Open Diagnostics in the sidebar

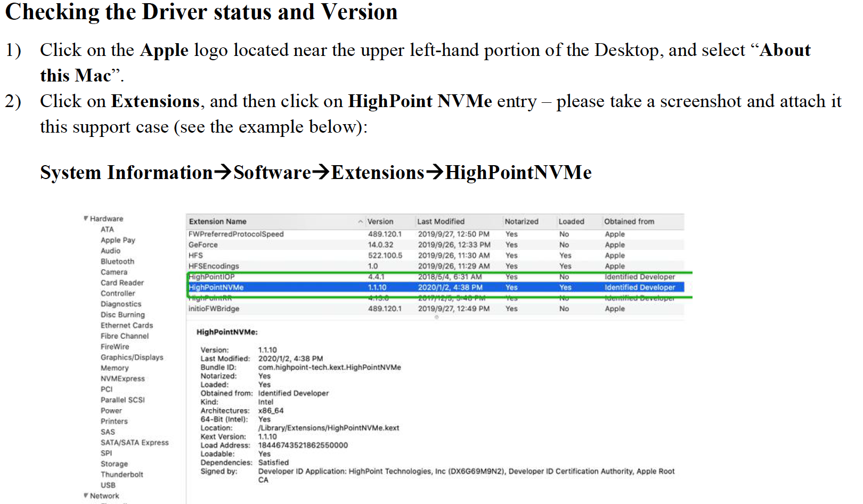[121, 304]
